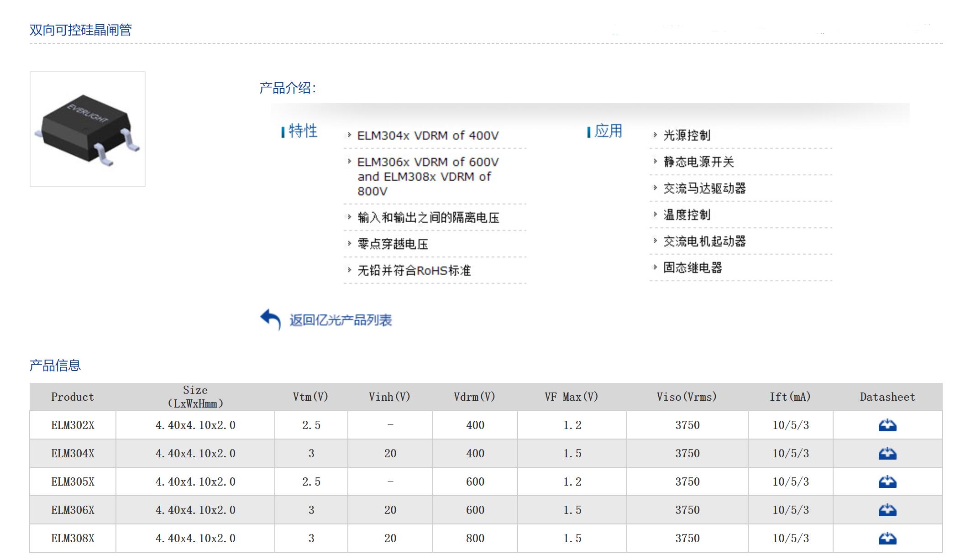Click the 零点穿越电压 feature item
The height and width of the screenshot is (560, 955).
click(393, 244)
